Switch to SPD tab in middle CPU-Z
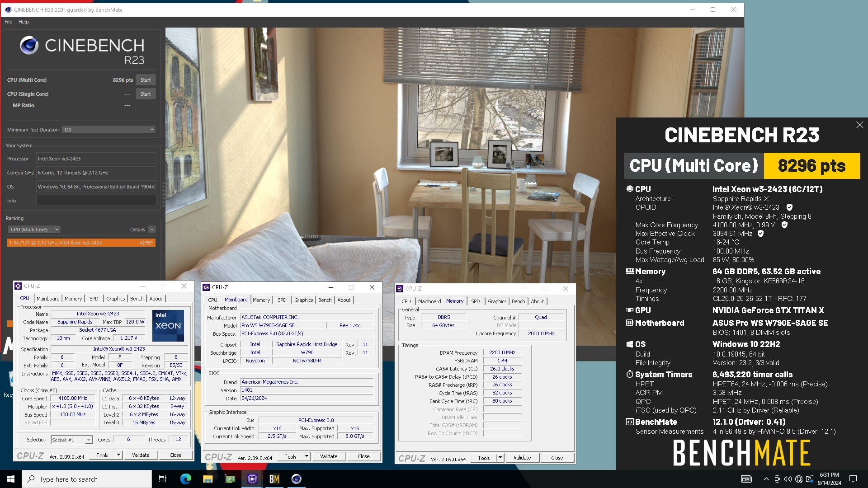Image resolution: width=868 pixels, height=488 pixels. click(282, 300)
